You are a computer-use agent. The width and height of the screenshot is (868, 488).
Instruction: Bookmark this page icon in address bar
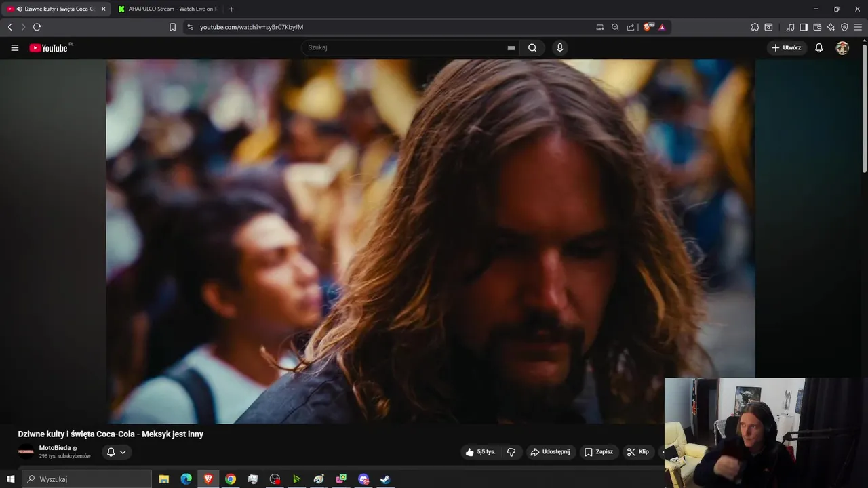click(x=172, y=27)
